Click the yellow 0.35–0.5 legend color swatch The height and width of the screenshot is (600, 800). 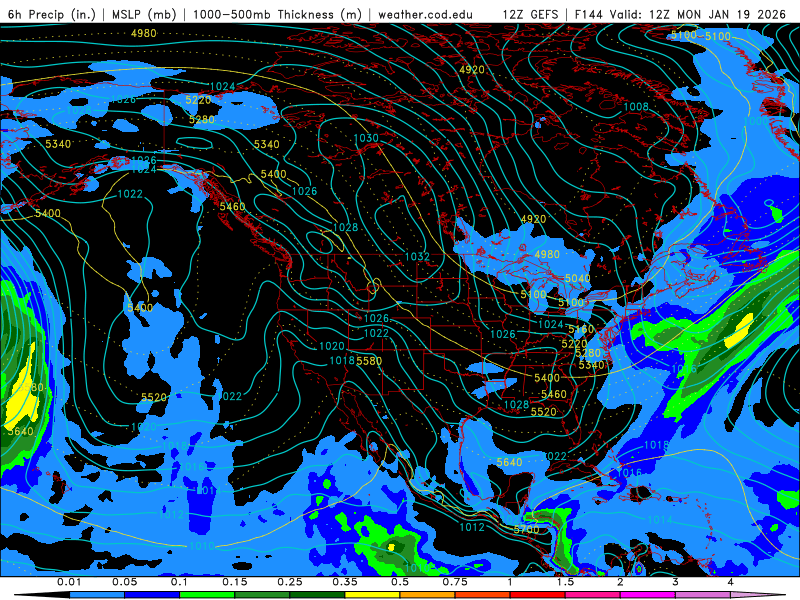click(x=372, y=595)
